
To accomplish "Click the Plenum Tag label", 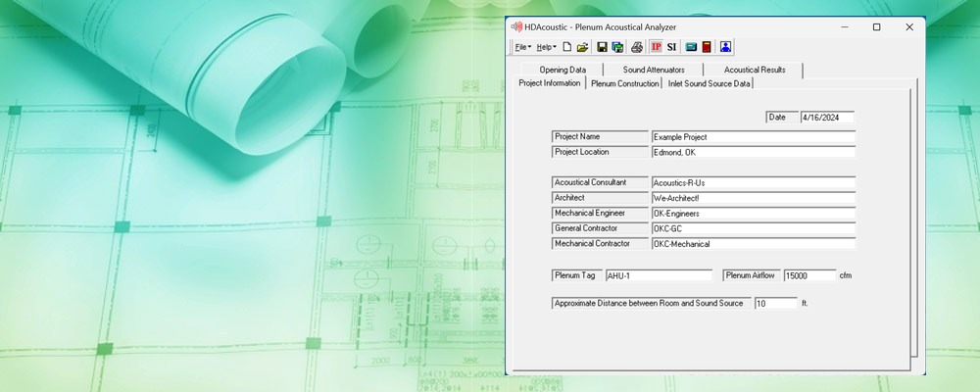I will click(577, 275).
